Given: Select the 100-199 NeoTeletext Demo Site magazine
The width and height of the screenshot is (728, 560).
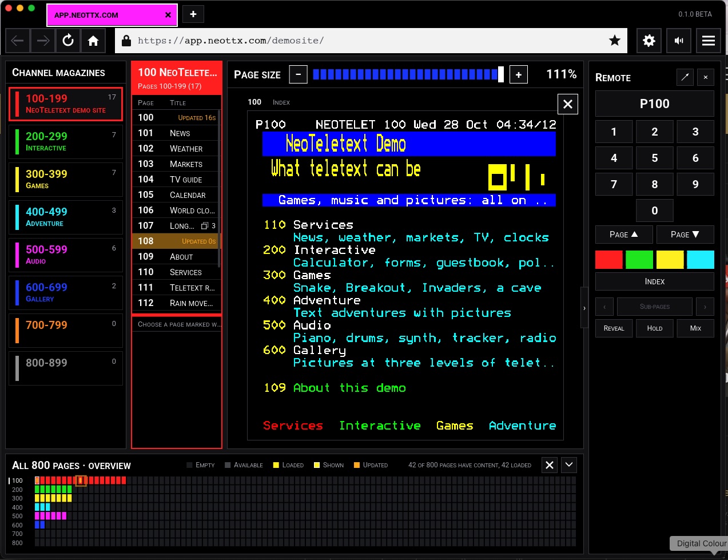Looking at the screenshot, I should click(66, 104).
